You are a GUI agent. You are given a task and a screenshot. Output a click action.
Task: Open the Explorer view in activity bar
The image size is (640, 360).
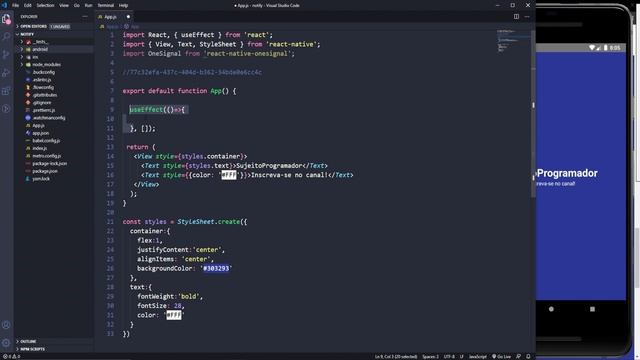tap(6, 19)
